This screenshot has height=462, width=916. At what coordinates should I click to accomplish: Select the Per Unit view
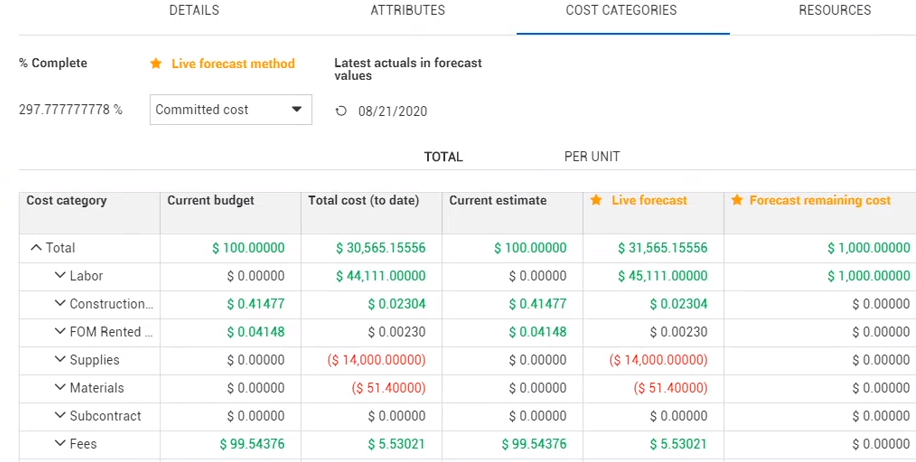click(x=592, y=157)
